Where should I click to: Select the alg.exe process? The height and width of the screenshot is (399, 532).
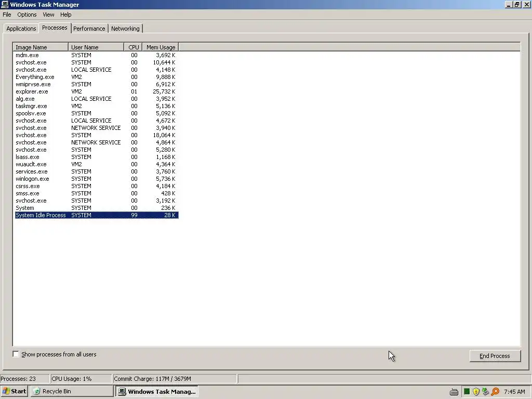(97, 99)
